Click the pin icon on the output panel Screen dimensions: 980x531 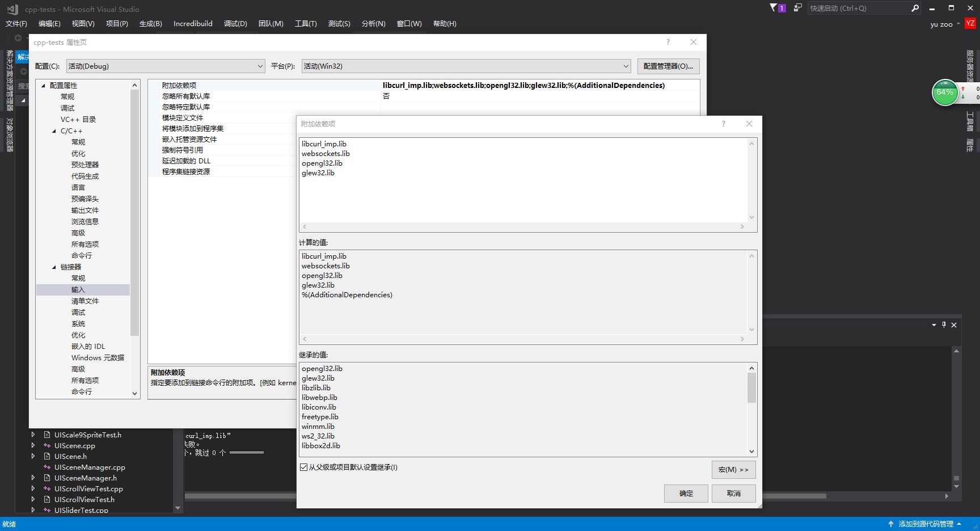[x=944, y=325]
